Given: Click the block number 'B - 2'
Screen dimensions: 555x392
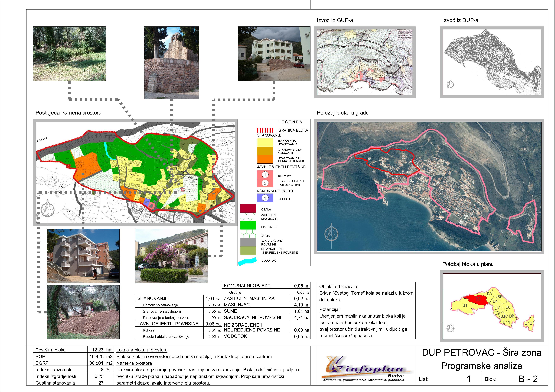Looking at the screenshot, I should [528, 379].
